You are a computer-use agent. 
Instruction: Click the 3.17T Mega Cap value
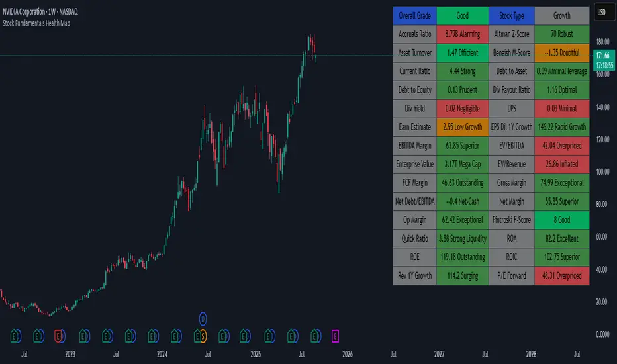point(462,164)
